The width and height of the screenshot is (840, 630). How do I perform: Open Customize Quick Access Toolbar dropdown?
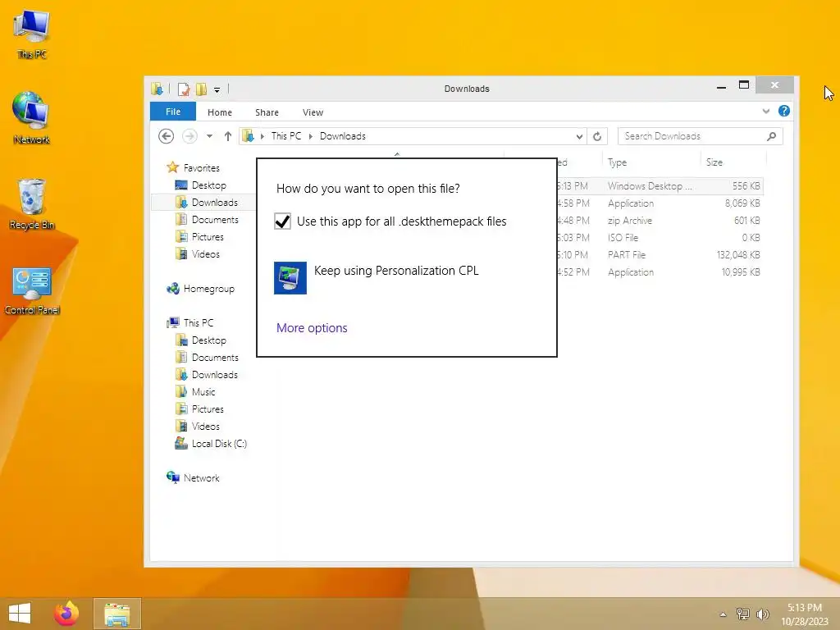(217, 89)
